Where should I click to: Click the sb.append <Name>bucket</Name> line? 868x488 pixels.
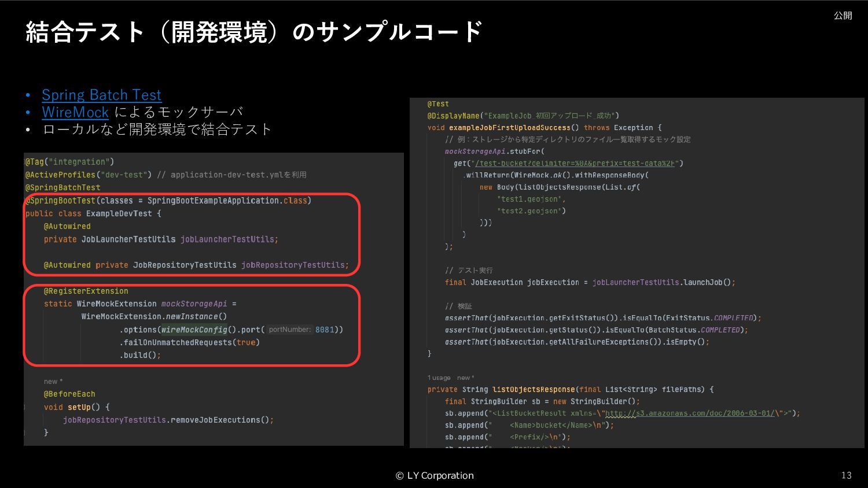pos(529,425)
